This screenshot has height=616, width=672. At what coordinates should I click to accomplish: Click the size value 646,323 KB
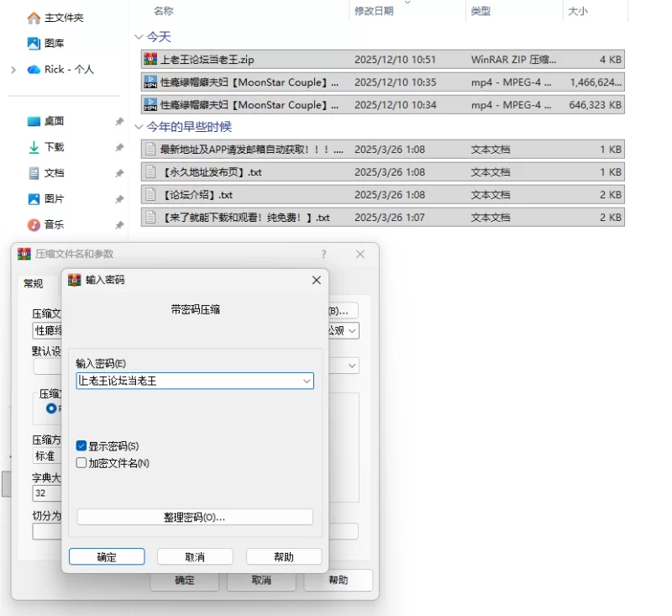[x=595, y=105]
